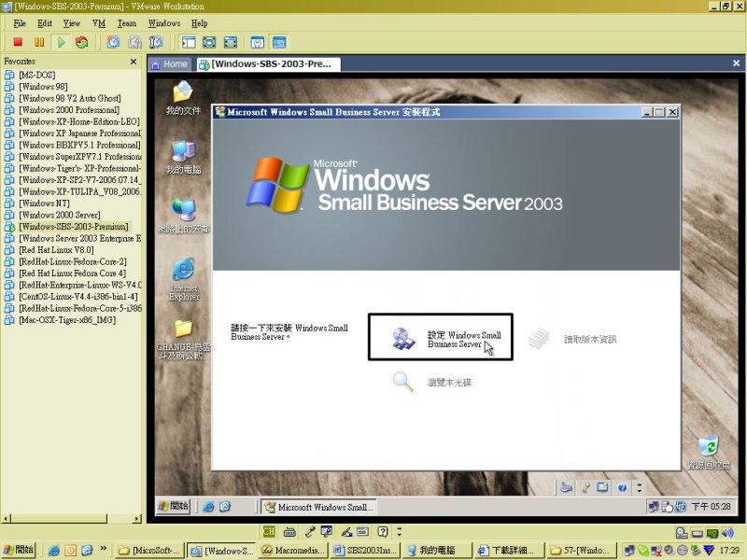Switch to Macromedia... on the host taskbar
Screen dimensions: 747x560
(x=292, y=551)
